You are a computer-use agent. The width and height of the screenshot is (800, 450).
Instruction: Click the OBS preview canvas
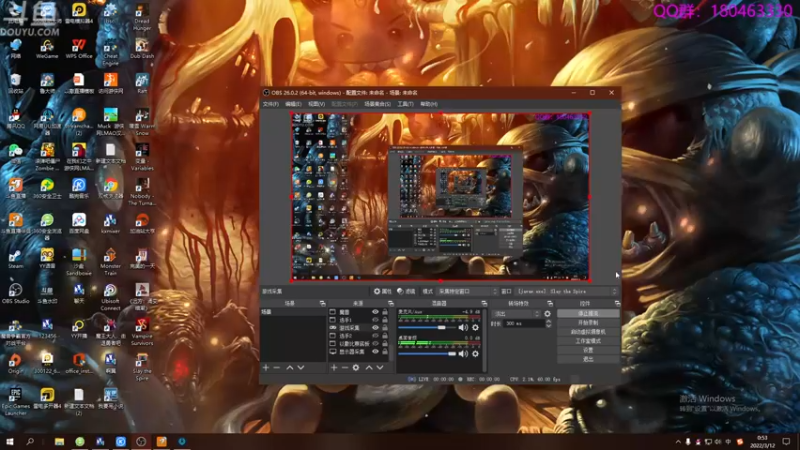pos(440,196)
